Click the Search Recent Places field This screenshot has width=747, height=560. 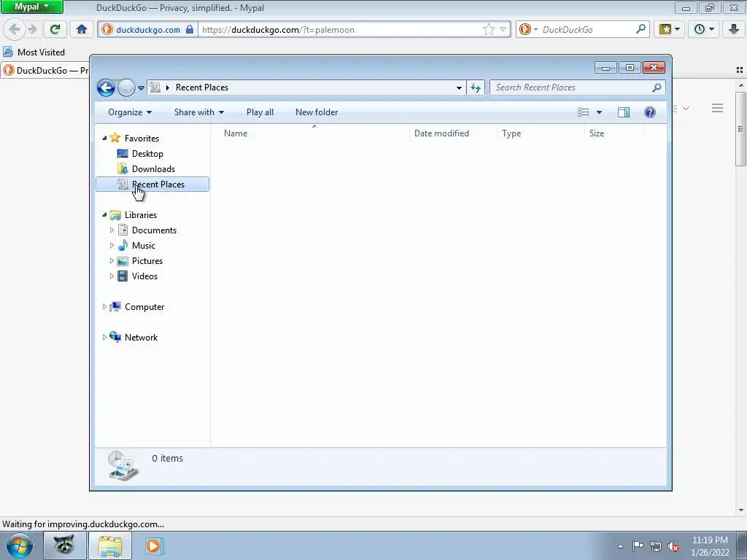[x=572, y=87]
